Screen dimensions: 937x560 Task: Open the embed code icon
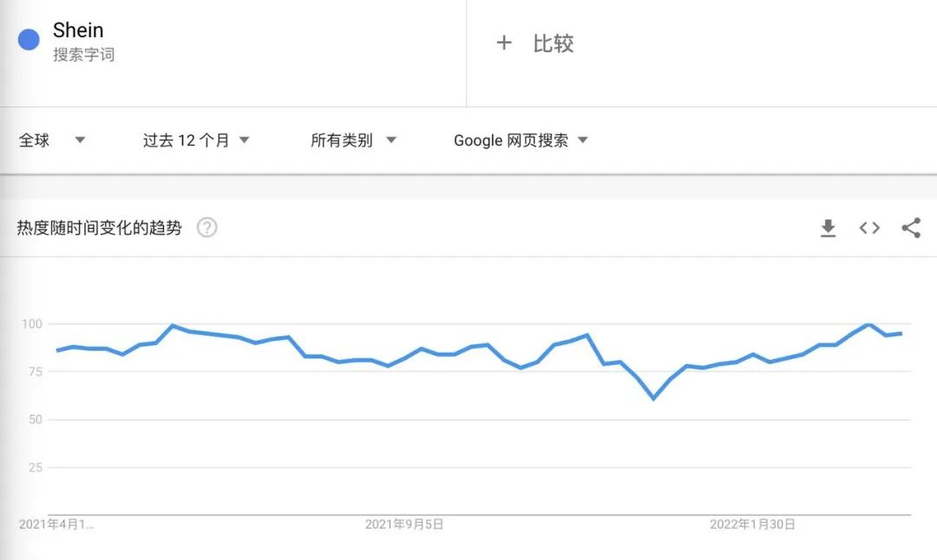pos(869,228)
